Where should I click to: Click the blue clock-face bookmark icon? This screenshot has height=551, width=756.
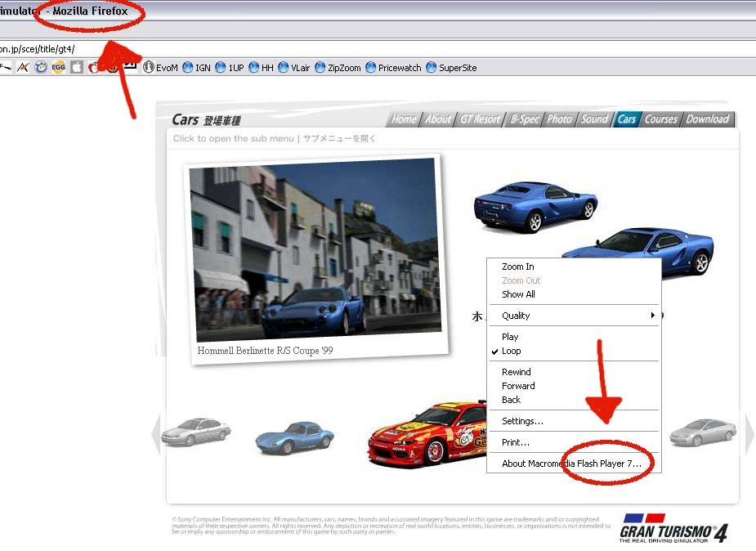pos(41,68)
